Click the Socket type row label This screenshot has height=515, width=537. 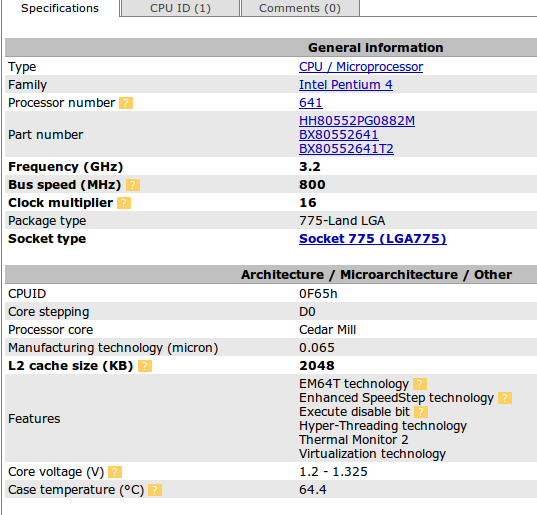click(47, 239)
